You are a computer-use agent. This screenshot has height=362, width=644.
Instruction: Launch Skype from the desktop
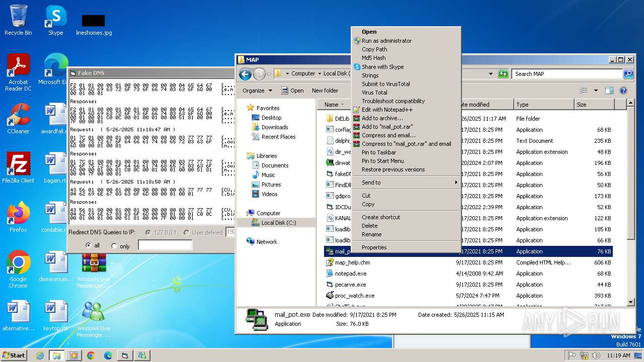(55, 20)
